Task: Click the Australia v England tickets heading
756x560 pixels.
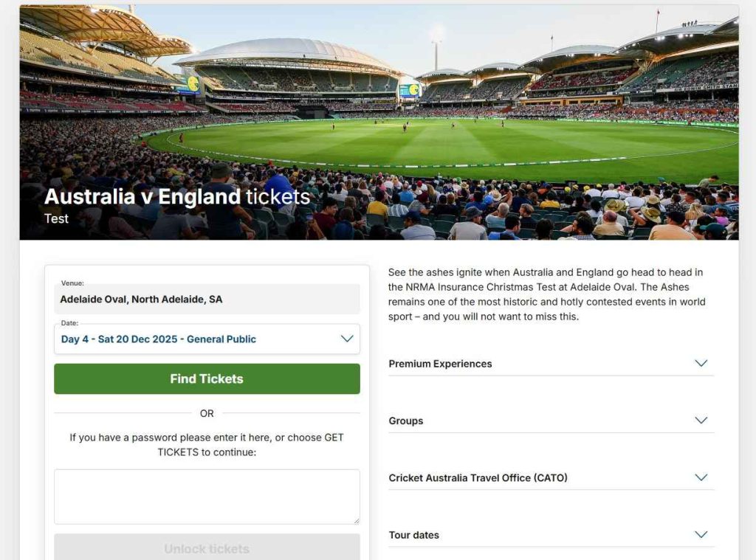Action: pos(177,196)
